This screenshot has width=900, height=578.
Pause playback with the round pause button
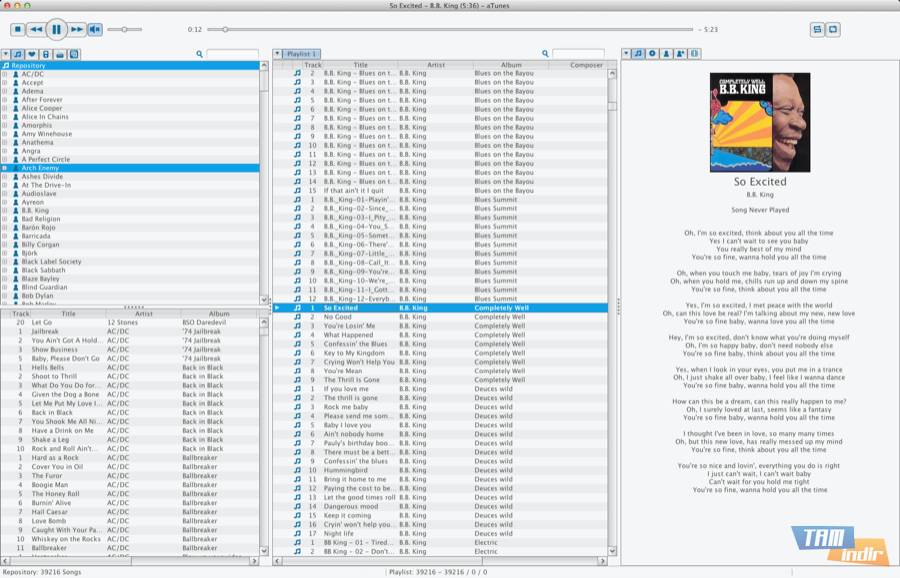pyautogui.click(x=56, y=30)
